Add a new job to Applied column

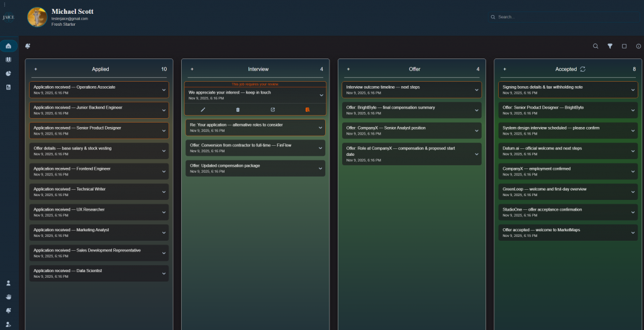[x=35, y=69]
